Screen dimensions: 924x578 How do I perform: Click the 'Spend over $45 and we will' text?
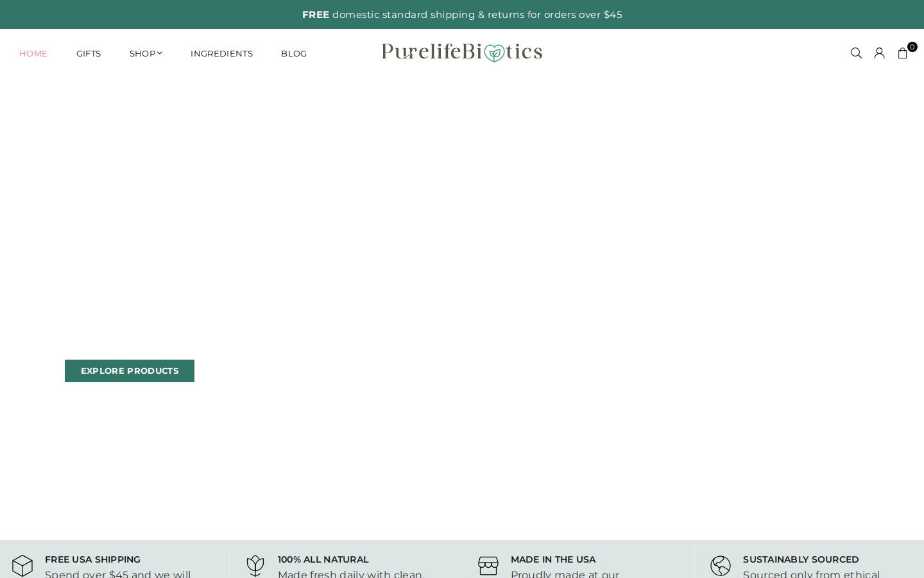[118, 574]
